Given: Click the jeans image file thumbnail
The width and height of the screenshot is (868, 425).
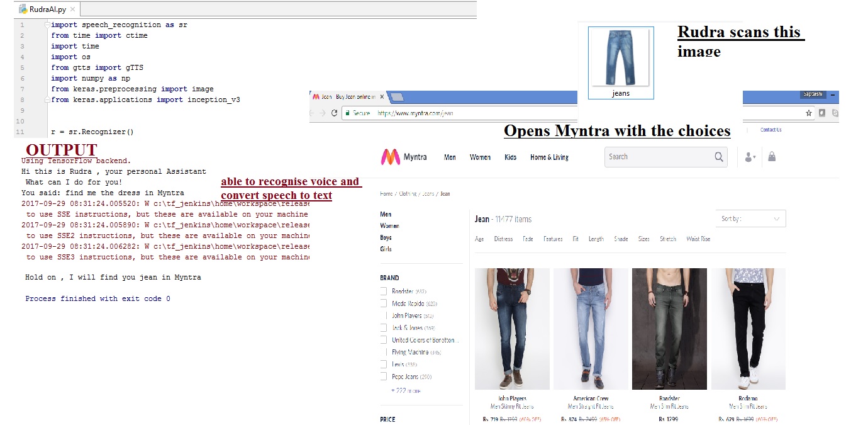Looking at the screenshot, I should (621, 58).
